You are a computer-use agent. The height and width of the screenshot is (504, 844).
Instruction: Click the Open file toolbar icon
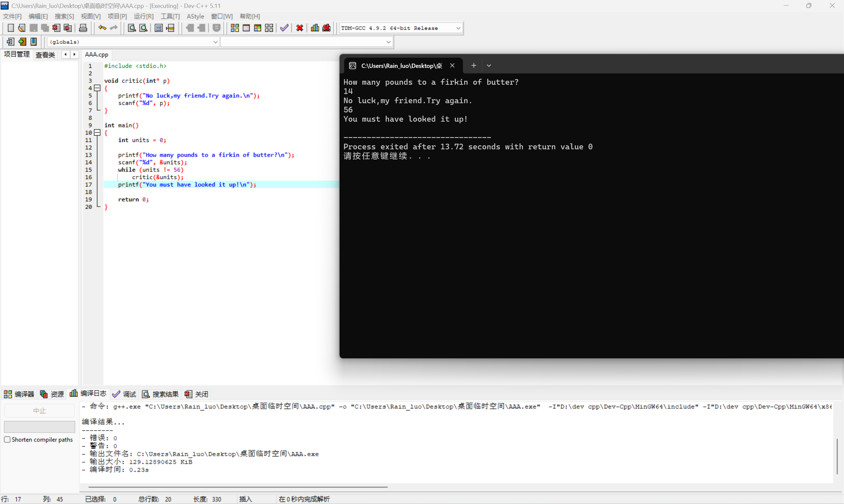pos(22,28)
